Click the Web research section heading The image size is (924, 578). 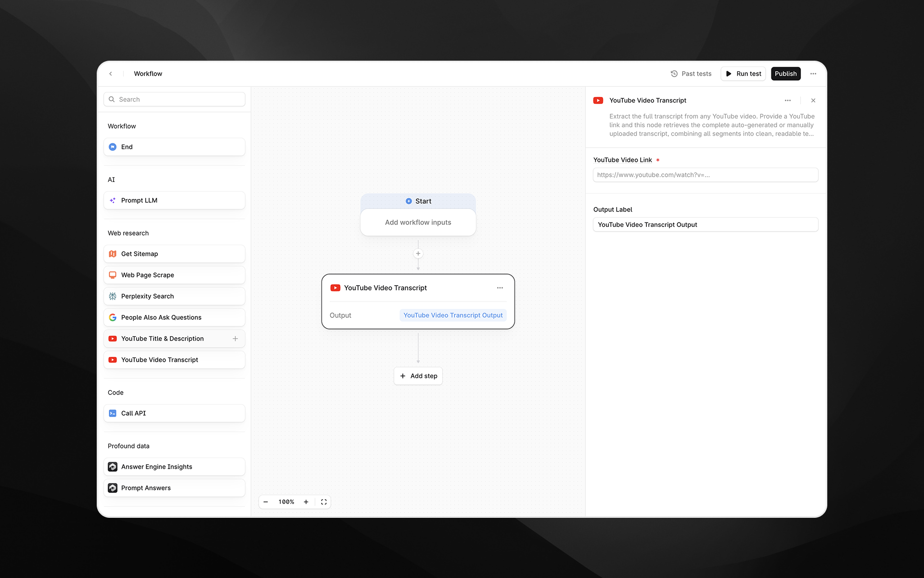coord(128,233)
